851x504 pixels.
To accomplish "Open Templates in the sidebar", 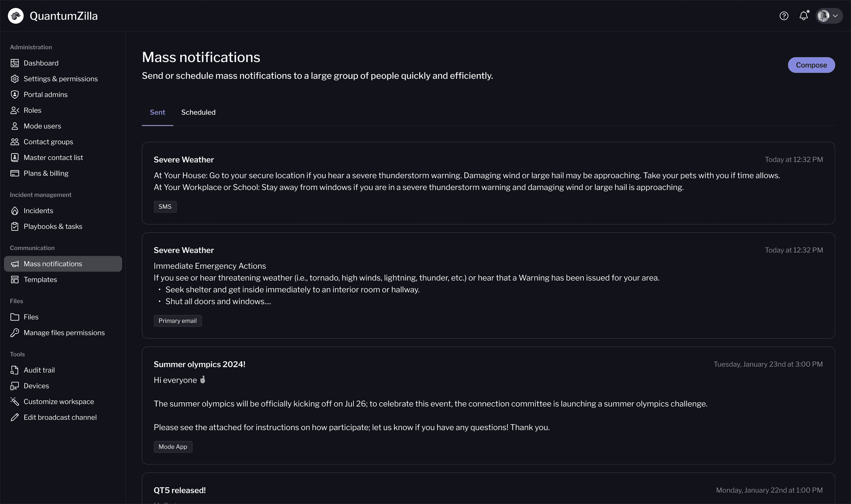I will coord(40,280).
